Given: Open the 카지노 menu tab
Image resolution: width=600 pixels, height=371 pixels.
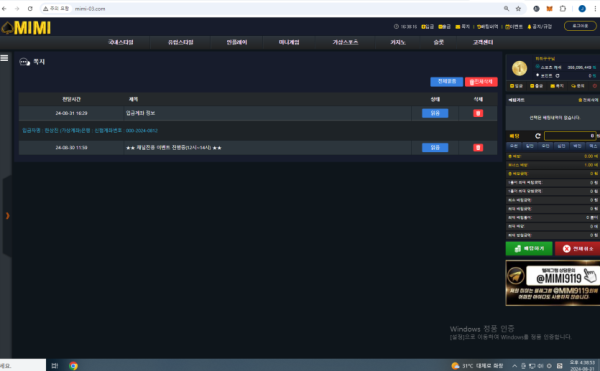Looking at the screenshot, I should click(398, 42).
